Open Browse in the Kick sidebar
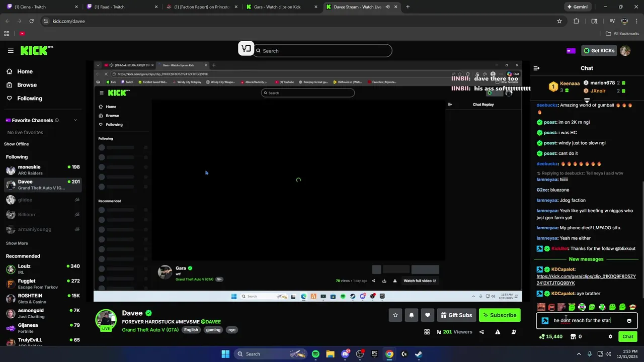The height and width of the screenshot is (362, 644). (x=27, y=85)
